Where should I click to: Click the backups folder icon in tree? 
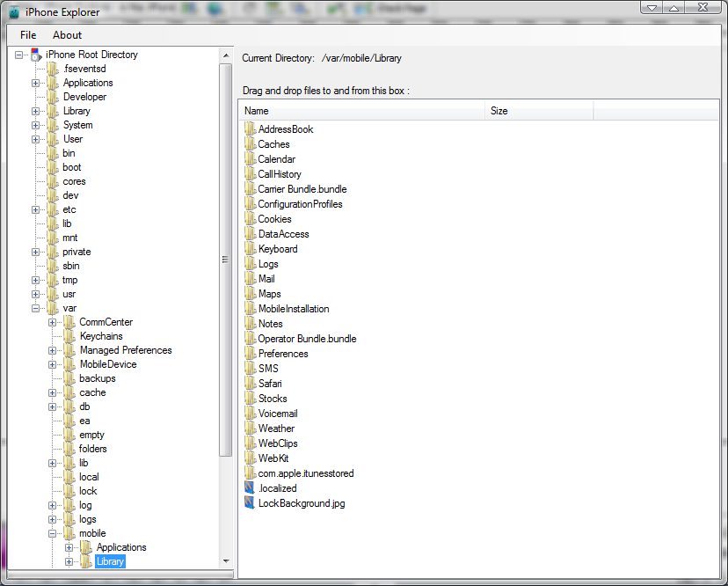[x=69, y=378]
